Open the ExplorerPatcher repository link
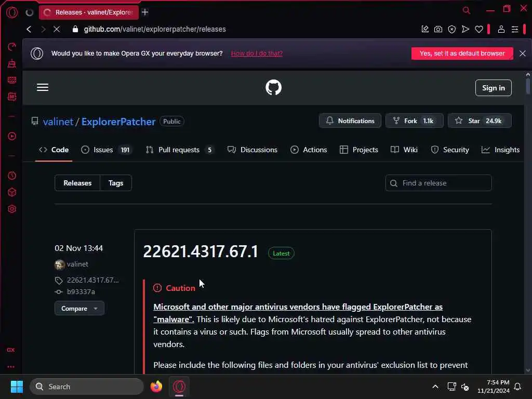Screen dimensions: 532x399 click(118, 122)
